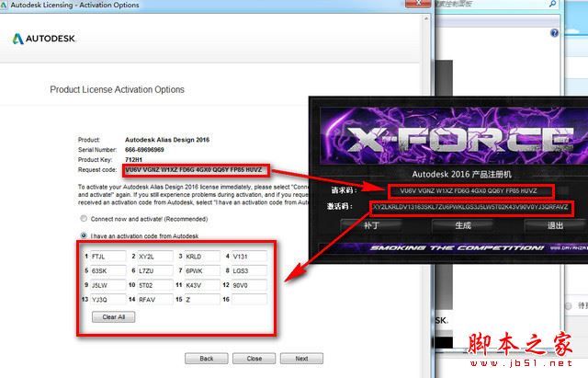Click activation field 14 containing RFAV

[x=155, y=300]
